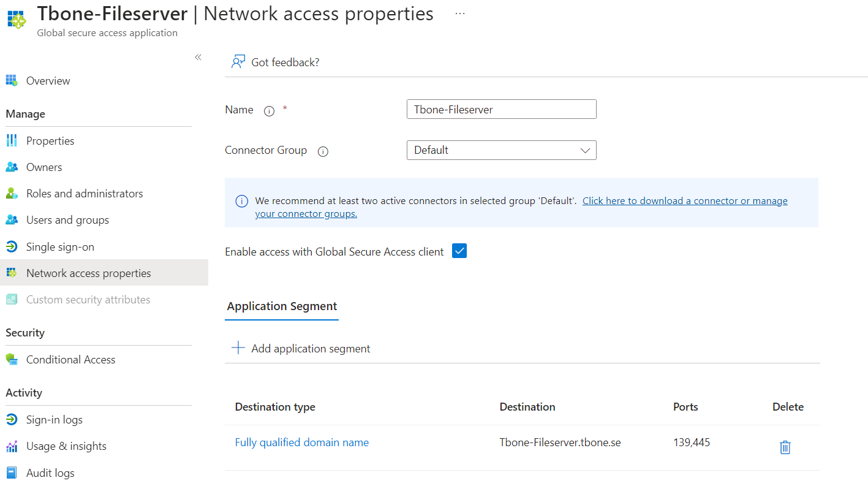Open the Fully qualified domain name segment
The height and width of the screenshot is (486, 868).
click(x=301, y=442)
